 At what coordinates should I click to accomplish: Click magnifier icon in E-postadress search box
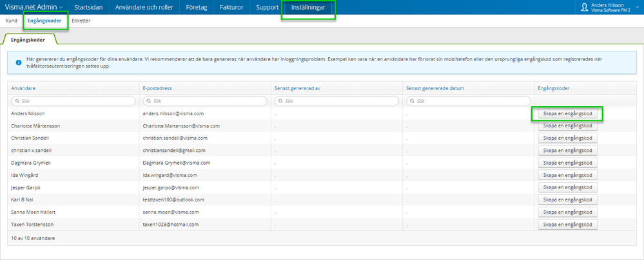point(148,101)
